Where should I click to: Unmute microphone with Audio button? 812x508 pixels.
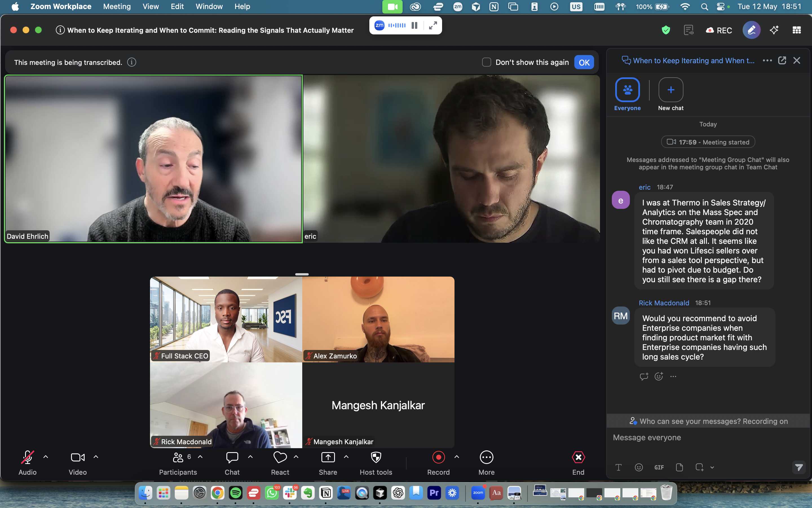28,463
